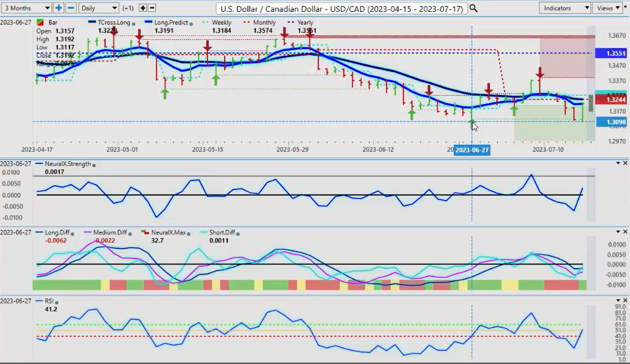
Task: Click the NeuralX.Strength settings dot
Action: (x=94, y=165)
